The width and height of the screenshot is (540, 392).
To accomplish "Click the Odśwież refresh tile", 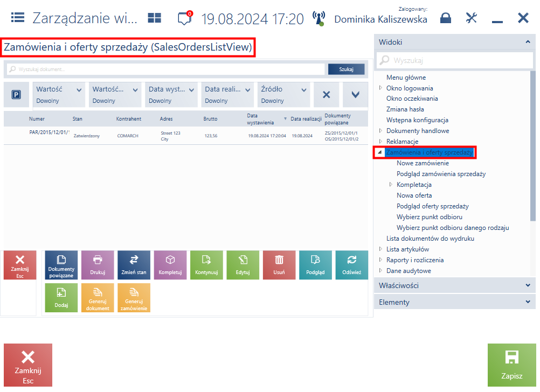I will point(351,265).
